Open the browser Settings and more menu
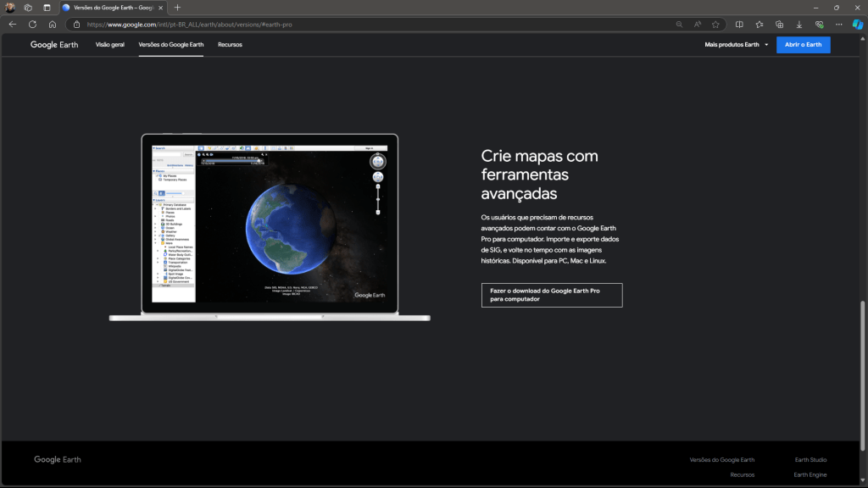Screen dimensions: 868x488 click(838, 25)
